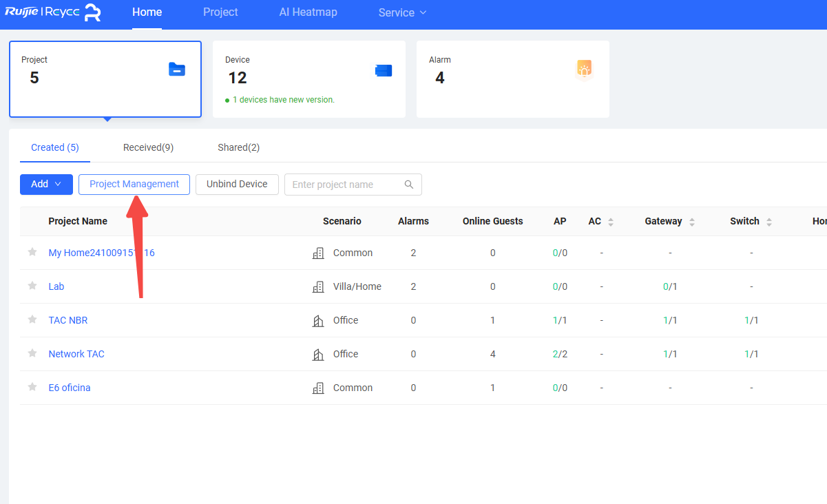Click the scenario icon in Lab row
827x504 pixels.
(318, 287)
